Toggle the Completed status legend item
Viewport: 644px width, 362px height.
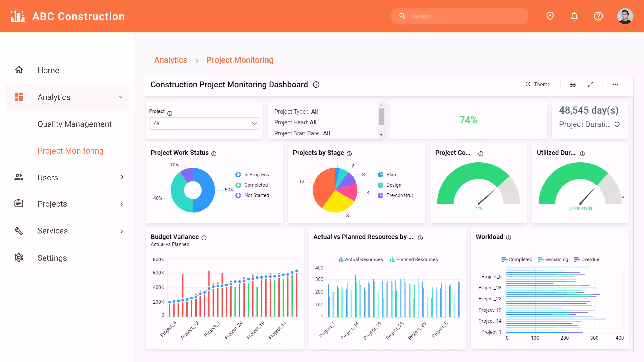252,185
